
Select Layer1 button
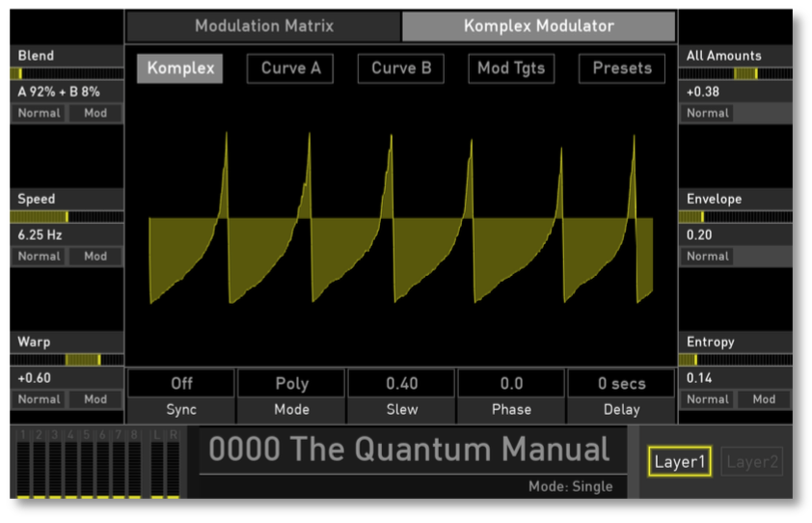tap(681, 462)
